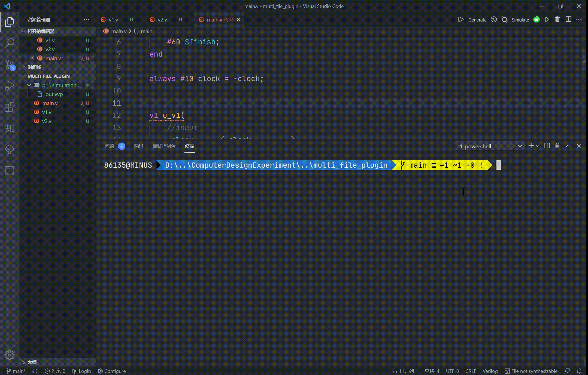588x375 pixels.
Task: Collapse the MULTI_FILE_PLUGIN folder section
Action: [49, 76]
